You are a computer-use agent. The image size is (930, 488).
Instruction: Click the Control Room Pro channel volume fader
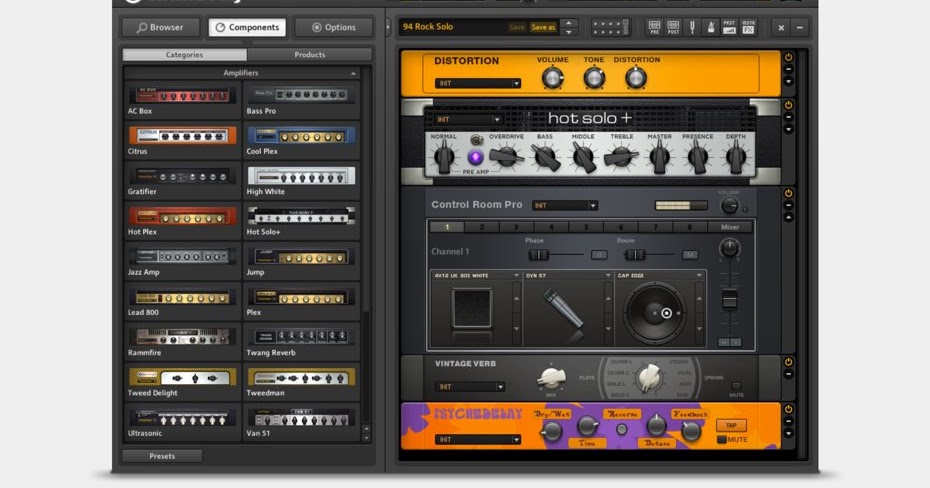[x=730, y=301]
